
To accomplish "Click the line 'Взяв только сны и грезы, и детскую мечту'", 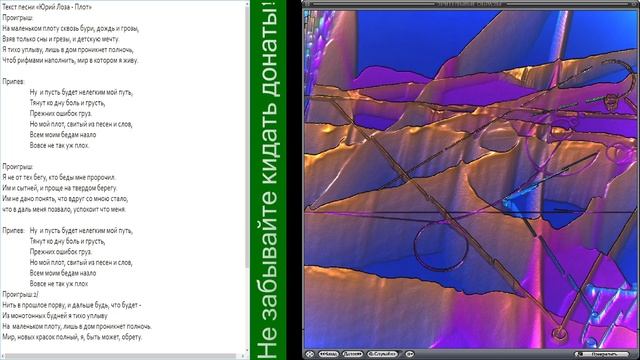I will tap(60, 39).
